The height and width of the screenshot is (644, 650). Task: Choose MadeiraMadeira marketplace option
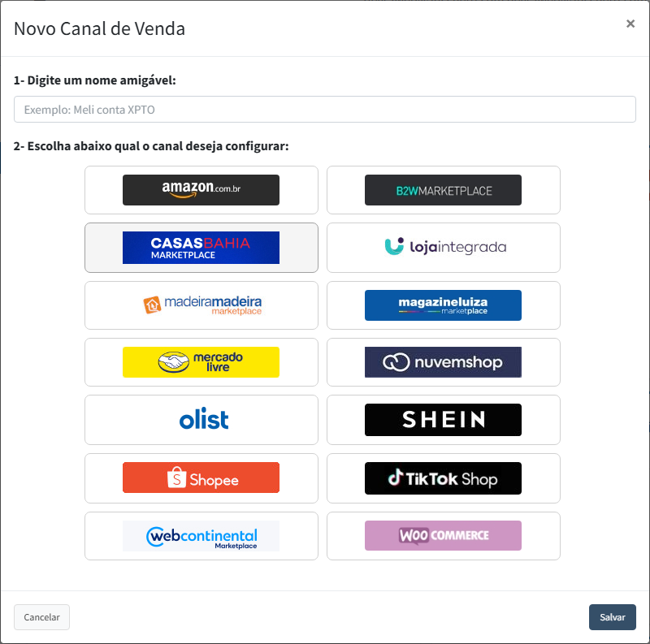coord(201,305)
